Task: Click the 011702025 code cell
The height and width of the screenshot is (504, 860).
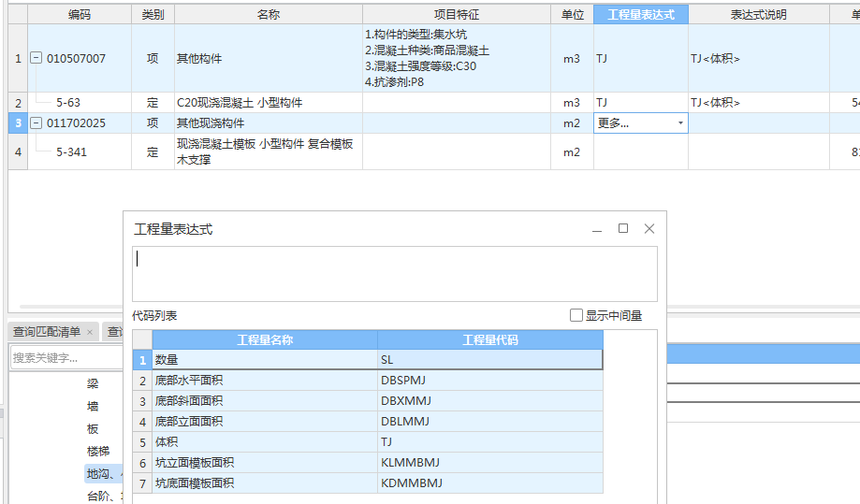Action: (x=80, y=123)
